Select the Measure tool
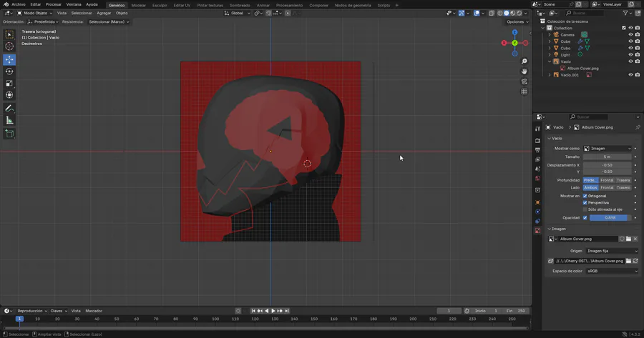The image size is (644, 338). tap(9, 121)
